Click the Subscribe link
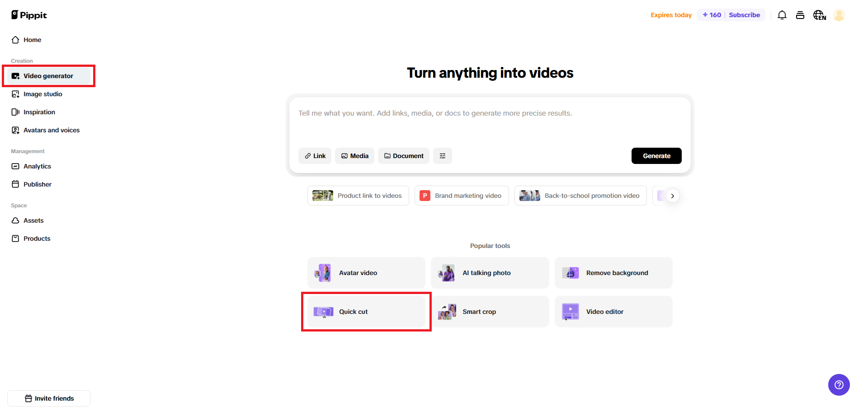Viewport: 868px width, 411px height. coord(744,15)
